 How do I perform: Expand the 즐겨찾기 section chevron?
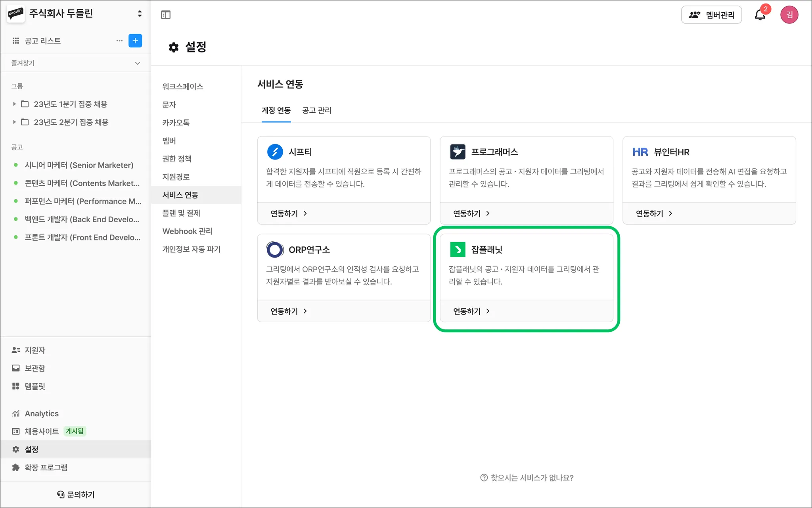pyautogui.click(x=138, y=63)
